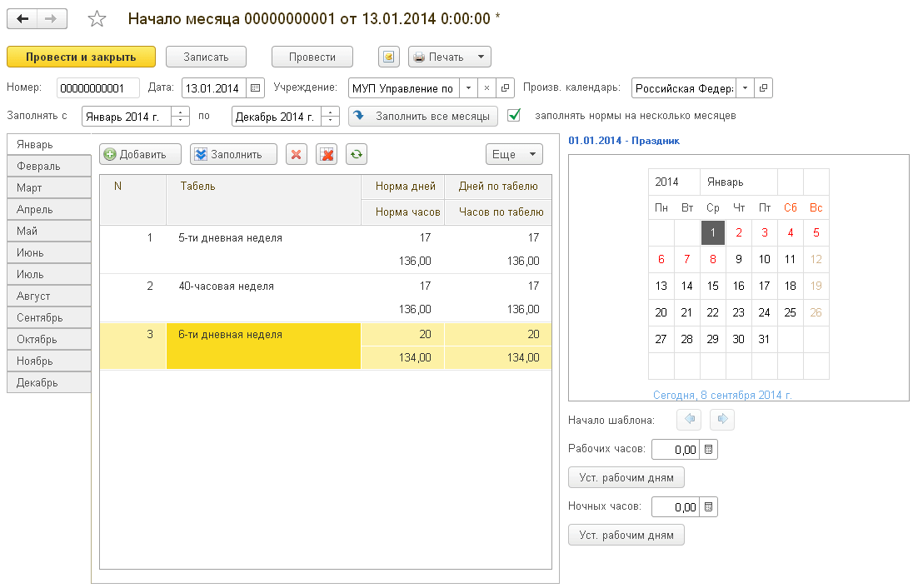
Task: Switch to the Март tab
Action: (49, 187)
